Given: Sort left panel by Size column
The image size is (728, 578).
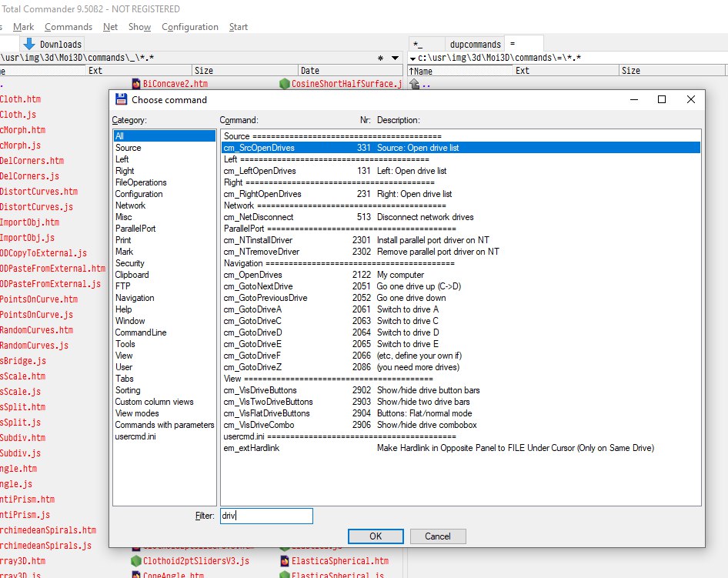Looking at the screenshot, I should 245,71.
